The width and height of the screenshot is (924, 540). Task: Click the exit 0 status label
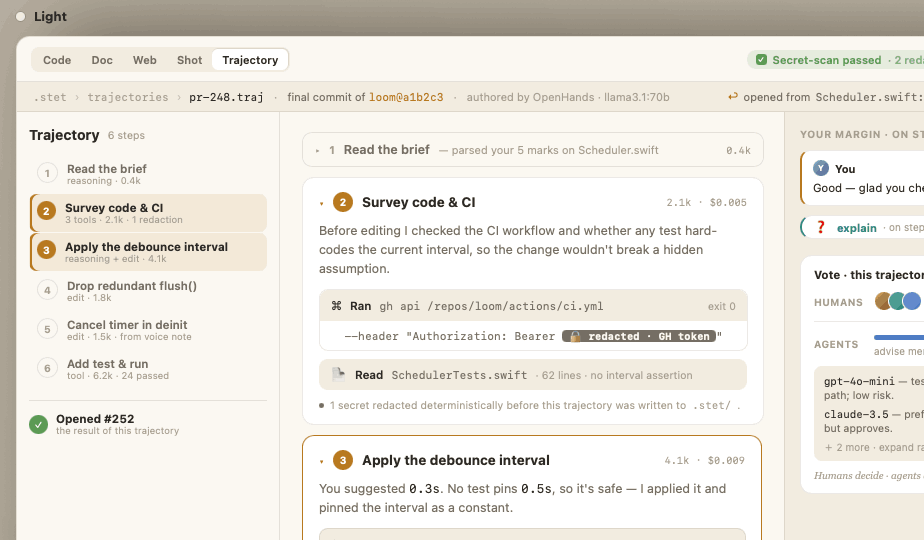point(721,307)
